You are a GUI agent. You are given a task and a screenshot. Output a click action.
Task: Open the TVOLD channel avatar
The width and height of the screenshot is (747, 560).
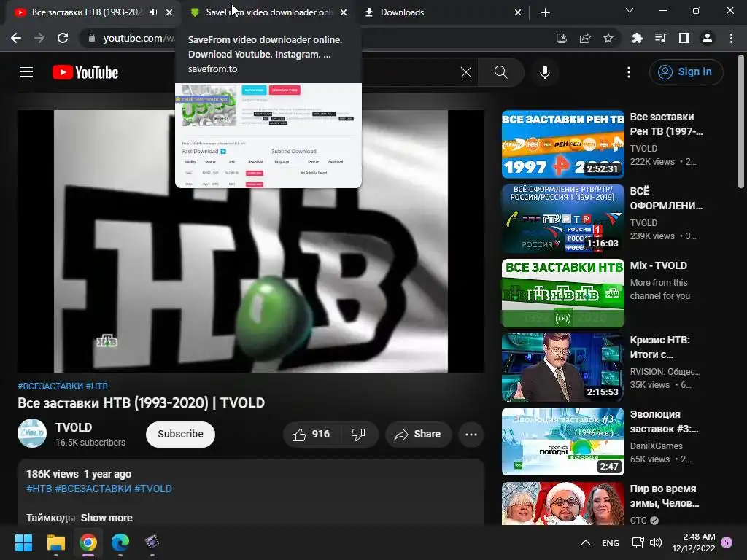click(x=32, y=433)
